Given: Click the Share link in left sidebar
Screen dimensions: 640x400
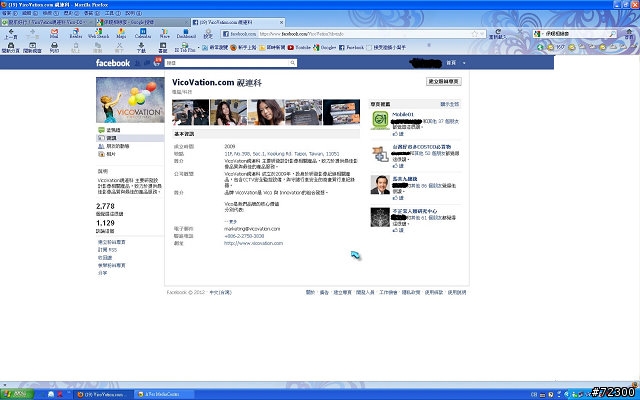Looking at the screenshot, I should (x=102, y=273).
